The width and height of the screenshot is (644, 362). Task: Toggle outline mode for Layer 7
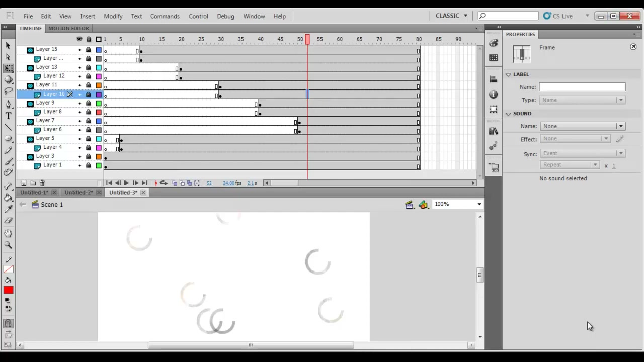[99, 121]
